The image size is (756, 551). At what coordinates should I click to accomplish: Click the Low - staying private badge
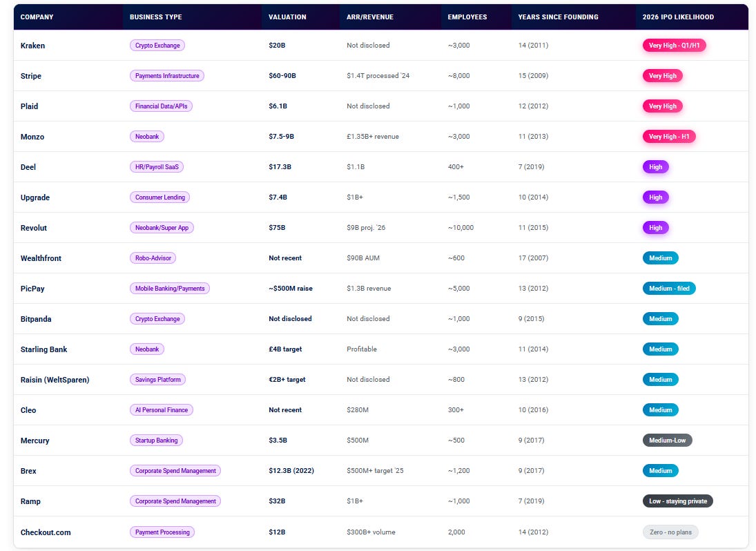[x=678, y=501]
